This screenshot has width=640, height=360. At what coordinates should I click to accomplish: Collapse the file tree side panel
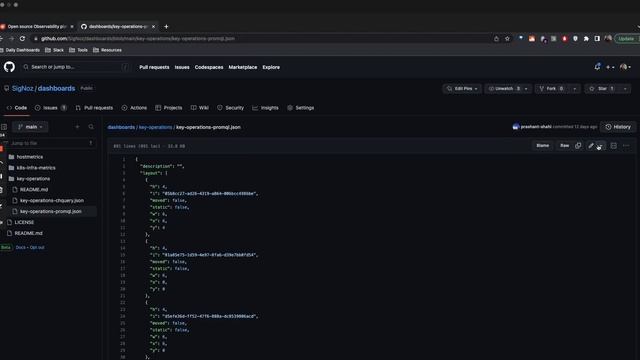point(4,127)
